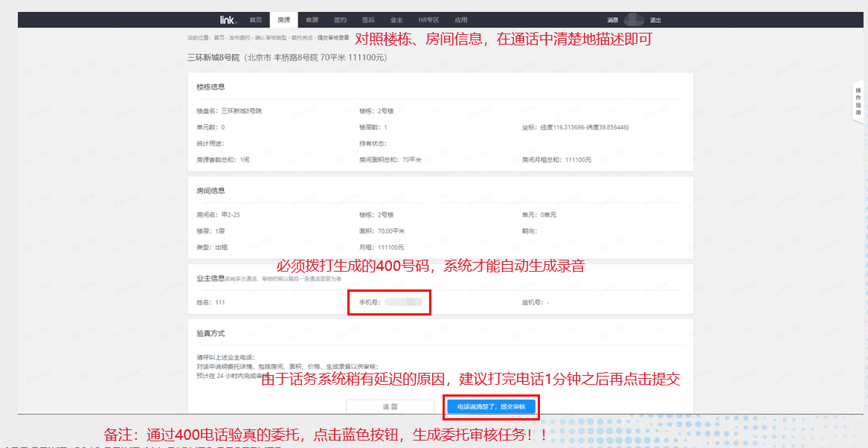Click the 业主信息 section heading

[x=210, y=278]
